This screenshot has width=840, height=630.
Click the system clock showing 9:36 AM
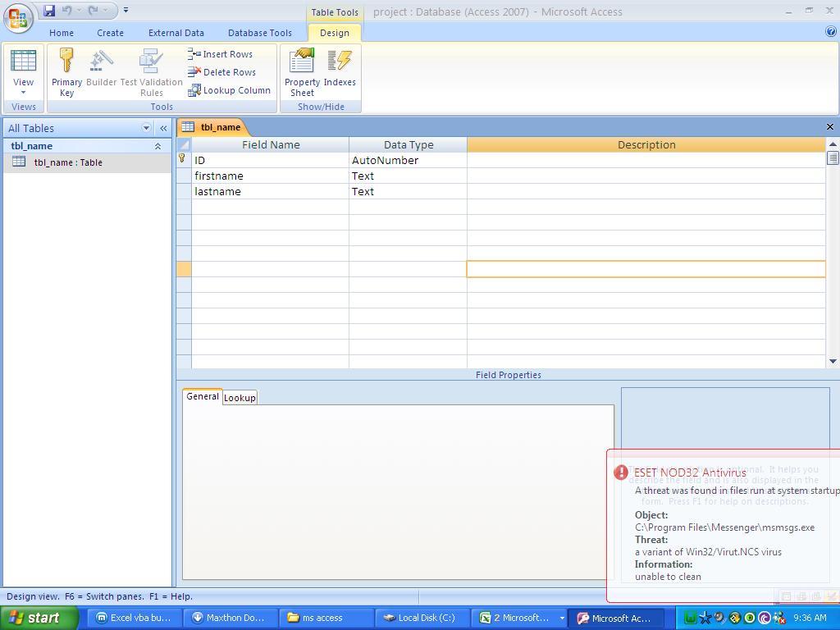coord(810,618)
